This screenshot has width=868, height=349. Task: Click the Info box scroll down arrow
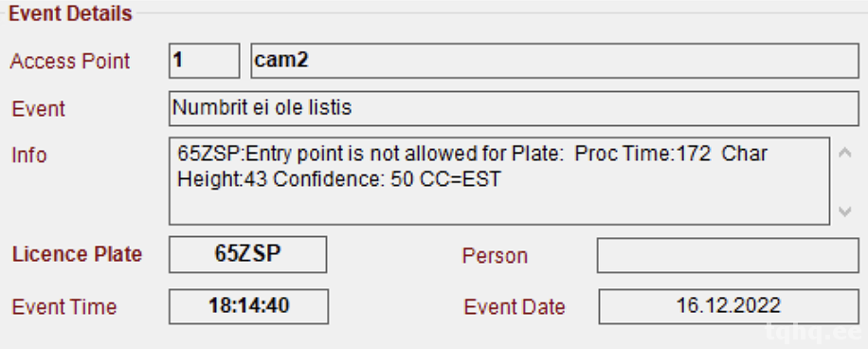[x=844, y=211]
